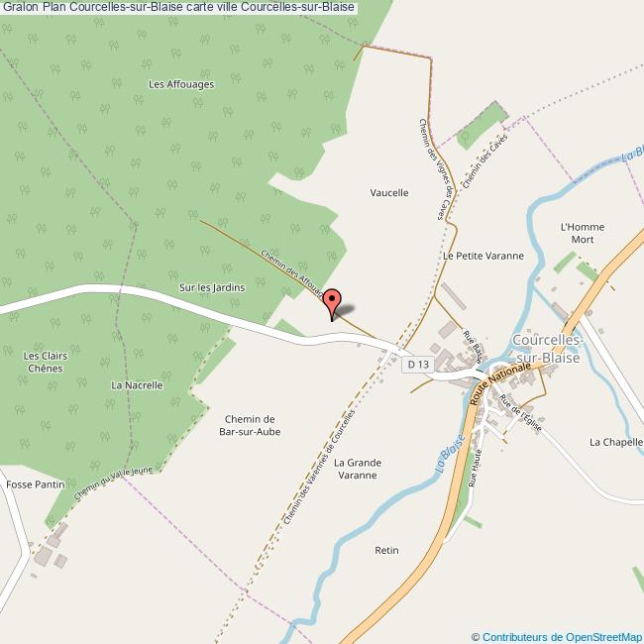Click the La Chapelle label
The image size is (644, 644).
pyautogui.click(x=616, y=442)
